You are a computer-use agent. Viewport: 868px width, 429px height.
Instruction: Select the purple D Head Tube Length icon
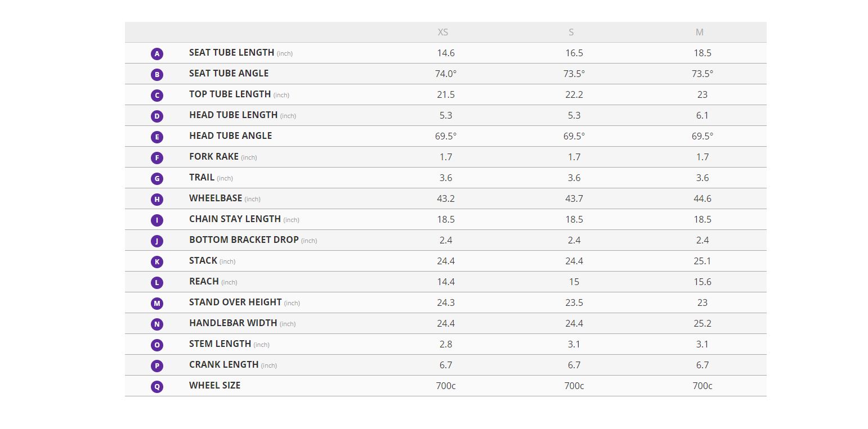coord(157,116)
